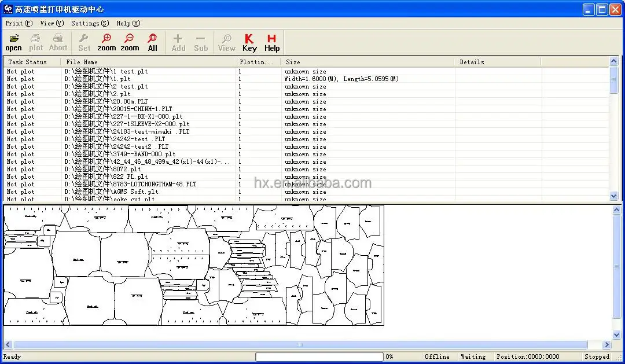
Task: Select the row 8072.plt
Action: click(306, 170)
